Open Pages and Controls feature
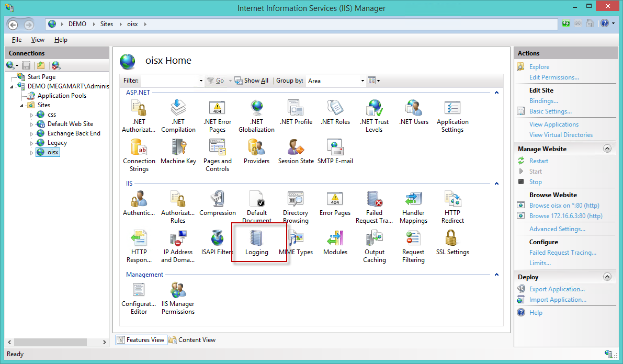This screenshot has width=623, height=364. pos(217,155)
